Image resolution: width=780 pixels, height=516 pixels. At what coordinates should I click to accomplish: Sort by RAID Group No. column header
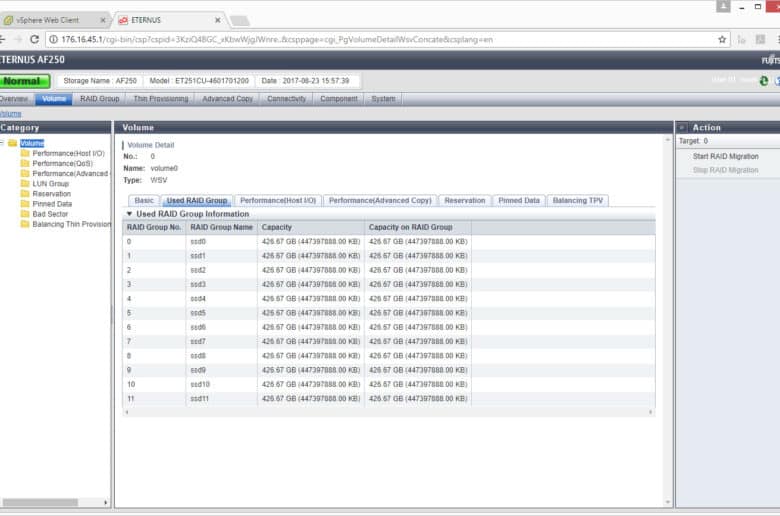click(154, 227)
